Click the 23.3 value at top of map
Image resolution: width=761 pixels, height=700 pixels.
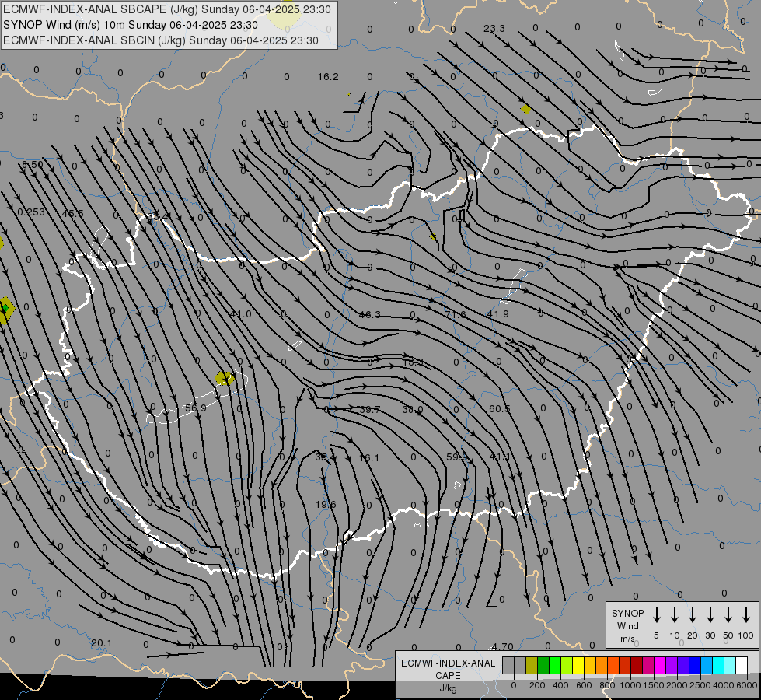click(x=494, y=29)
